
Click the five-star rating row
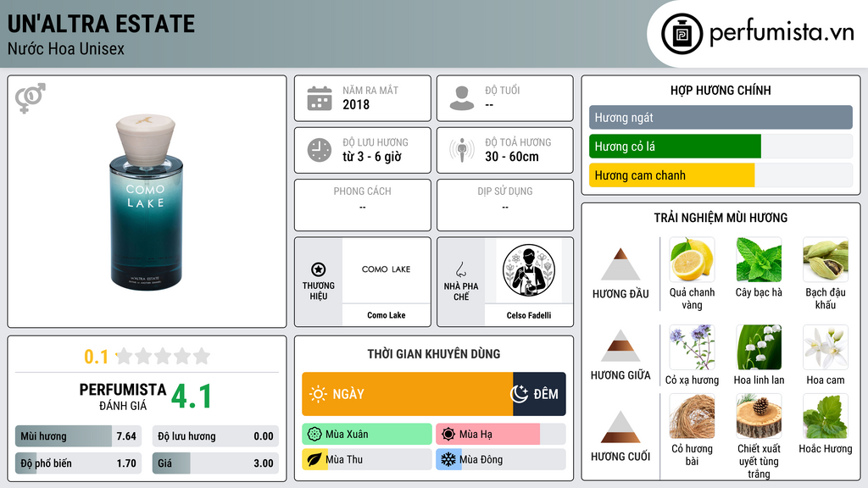pyautogui.click(x=164, y=356)
